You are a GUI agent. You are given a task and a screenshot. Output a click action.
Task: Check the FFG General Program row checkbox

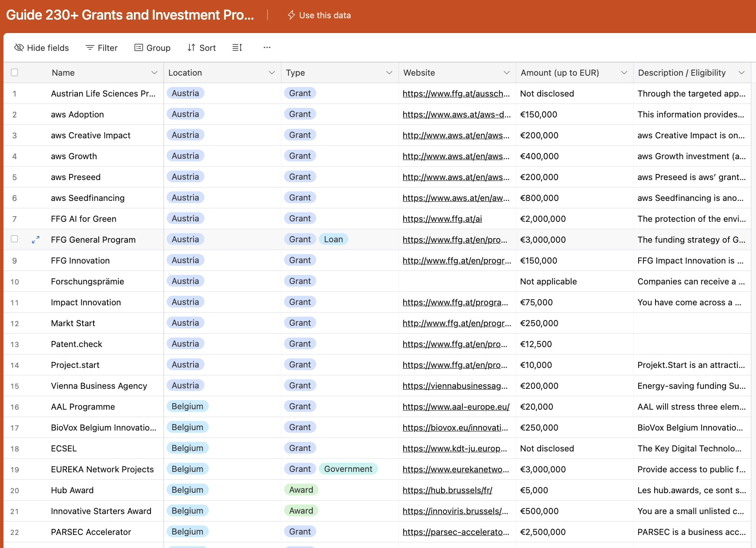coord(14,239)
